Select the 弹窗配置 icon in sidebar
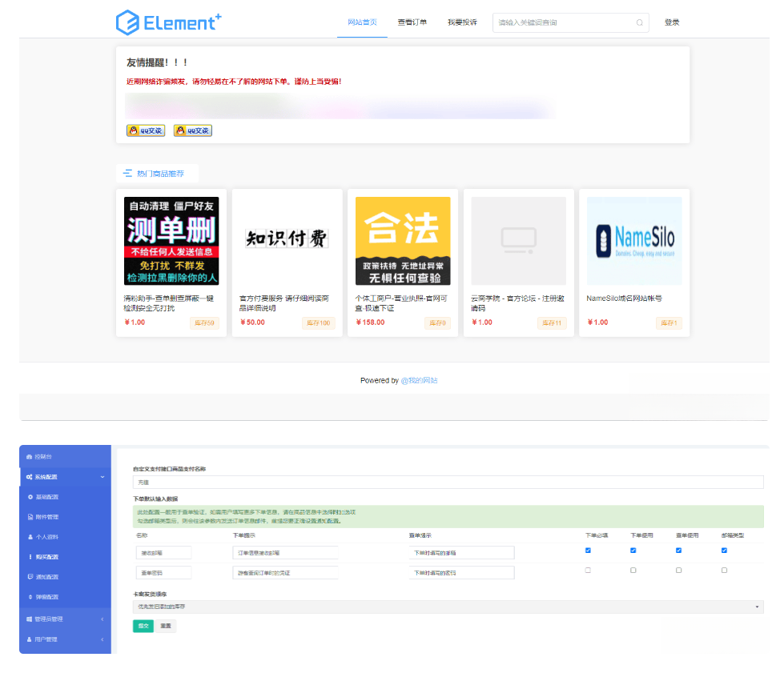This screenshot has height=677, width=784. point(29,597)
